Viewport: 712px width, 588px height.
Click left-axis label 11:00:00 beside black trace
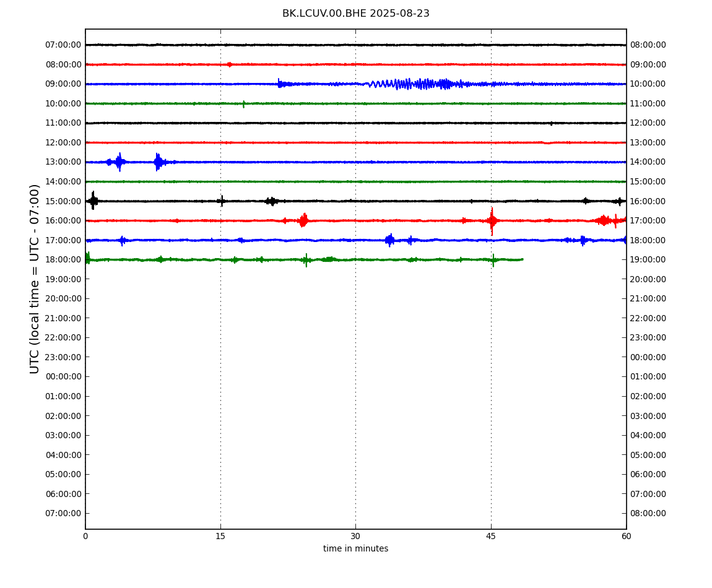tap(63, 123)
